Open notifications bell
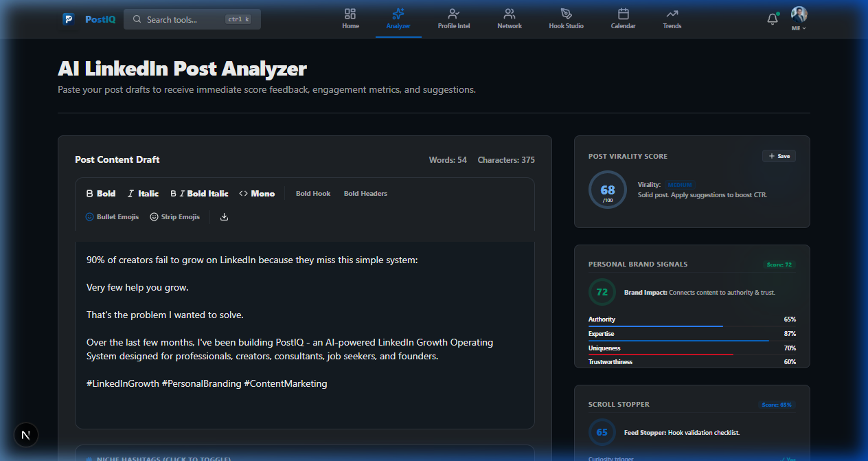 tap(773, 19)
